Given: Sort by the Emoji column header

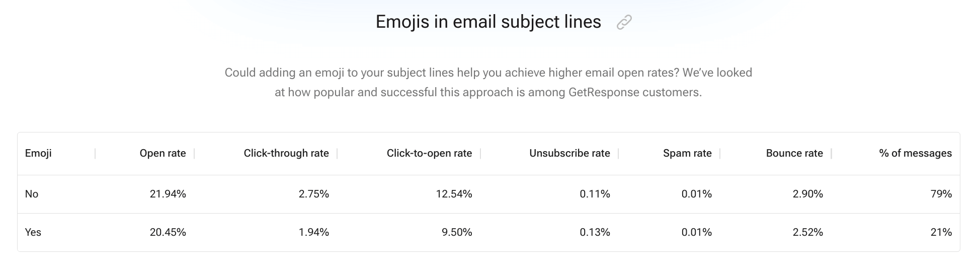Looking at the screenshot, I should click(38, 153).
